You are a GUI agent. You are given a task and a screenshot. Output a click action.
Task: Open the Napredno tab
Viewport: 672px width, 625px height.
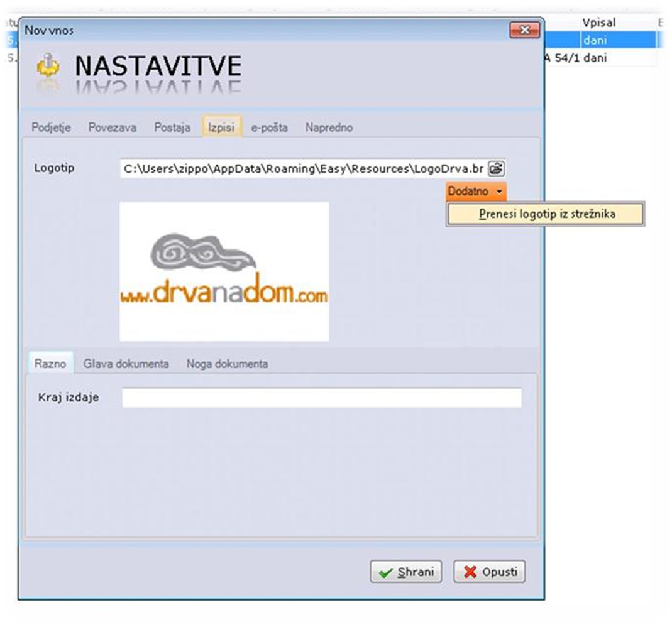[x=329, y=128]
